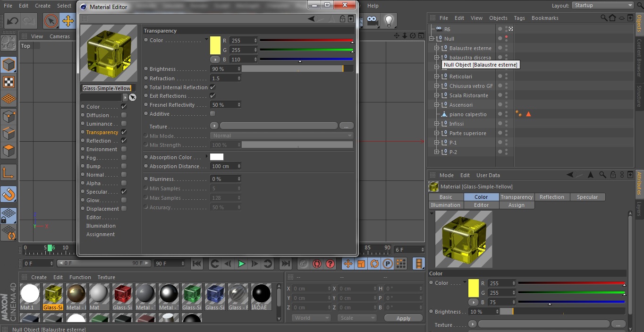Select the Polygons mode cube icon
644x332 pixels.
click(x=8, y=151)
